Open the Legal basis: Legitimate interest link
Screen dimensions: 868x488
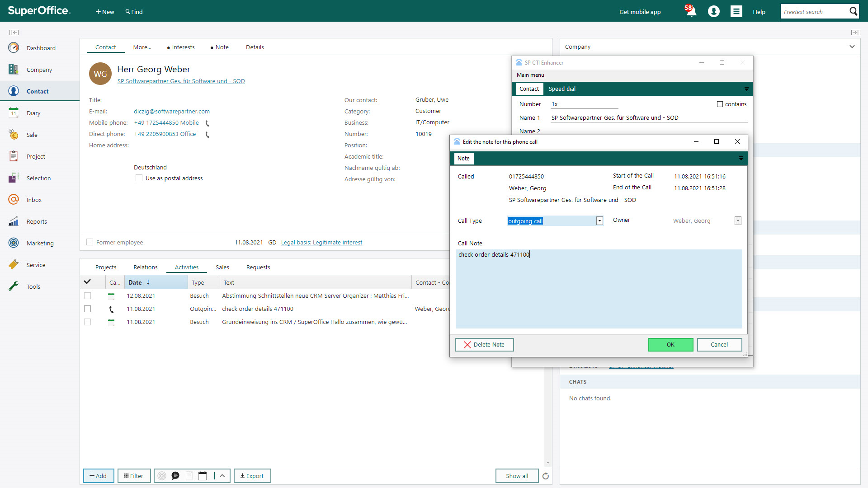321,243
